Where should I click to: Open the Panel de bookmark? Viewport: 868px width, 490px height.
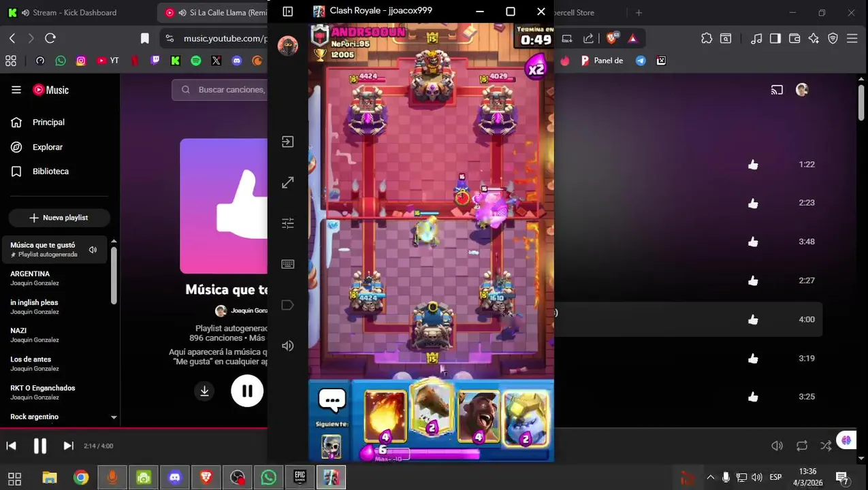point(602,61)
